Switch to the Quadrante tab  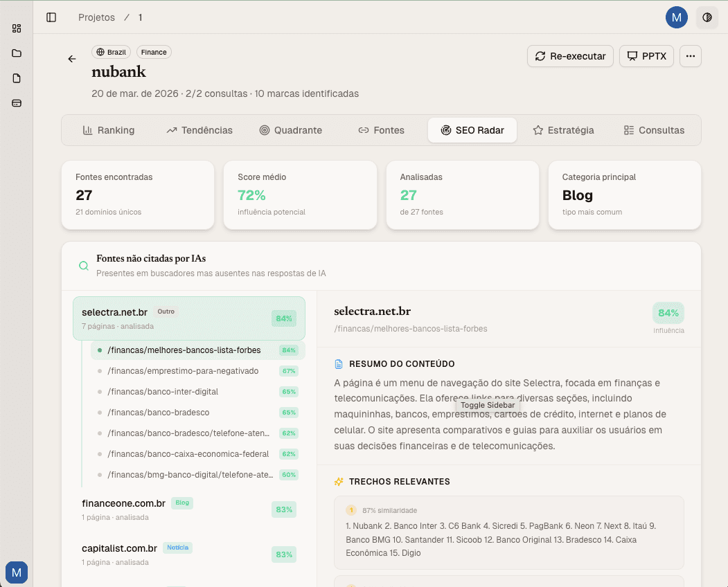tap(291, 130)
